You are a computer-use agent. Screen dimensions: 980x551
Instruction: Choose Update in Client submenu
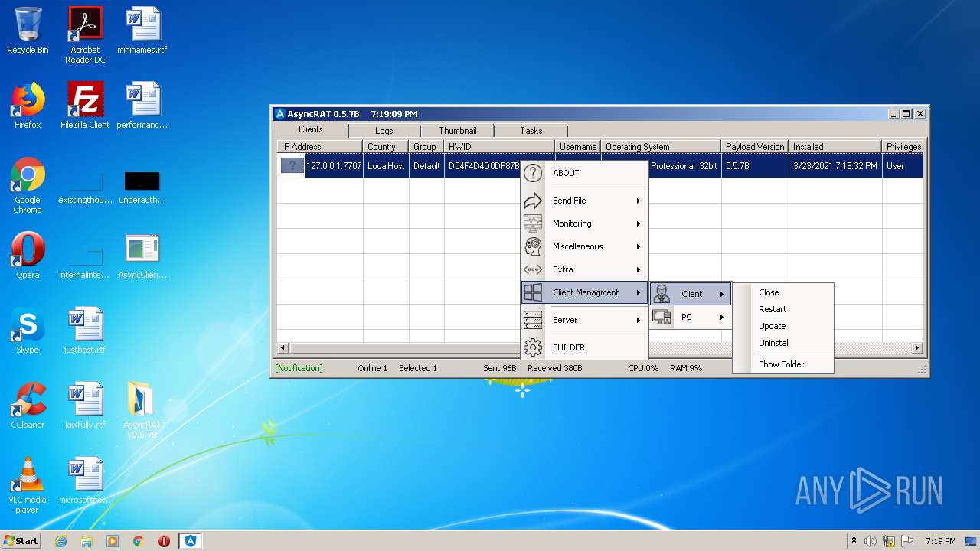click(x=782, y=326)
